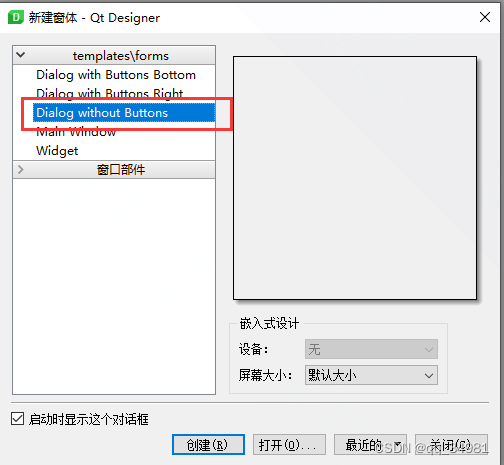Select Dialog with Buttons Bottom template
Screen dimensions: 504x465
(116, 75)
